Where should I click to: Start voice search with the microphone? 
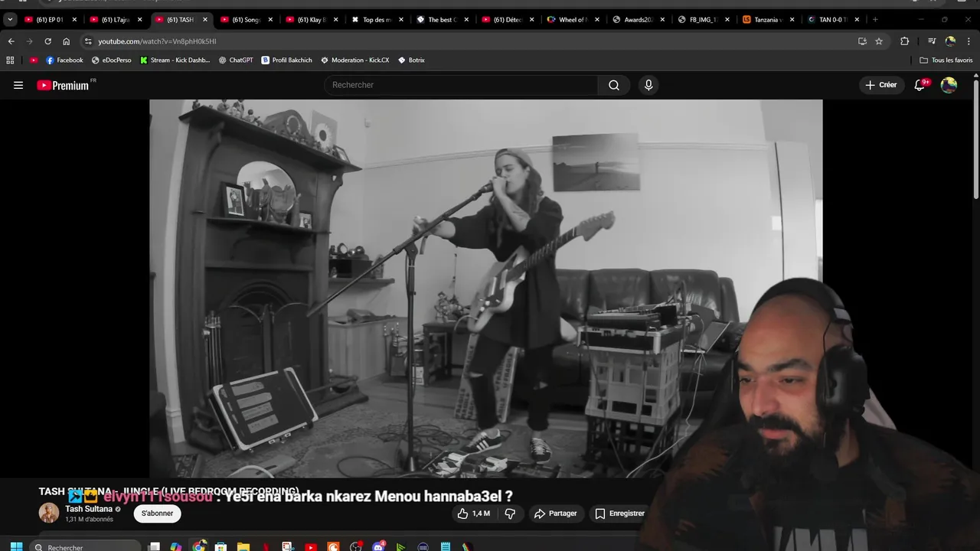point(648,85)
